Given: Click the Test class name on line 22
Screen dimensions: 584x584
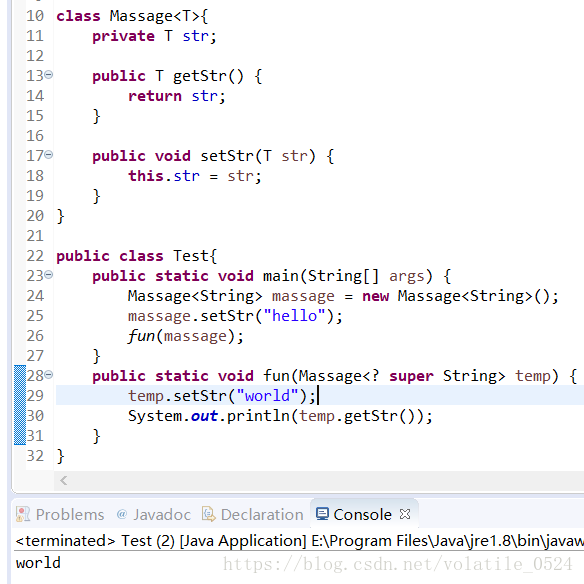Looking at the screenshot, I should coord(191,256).
